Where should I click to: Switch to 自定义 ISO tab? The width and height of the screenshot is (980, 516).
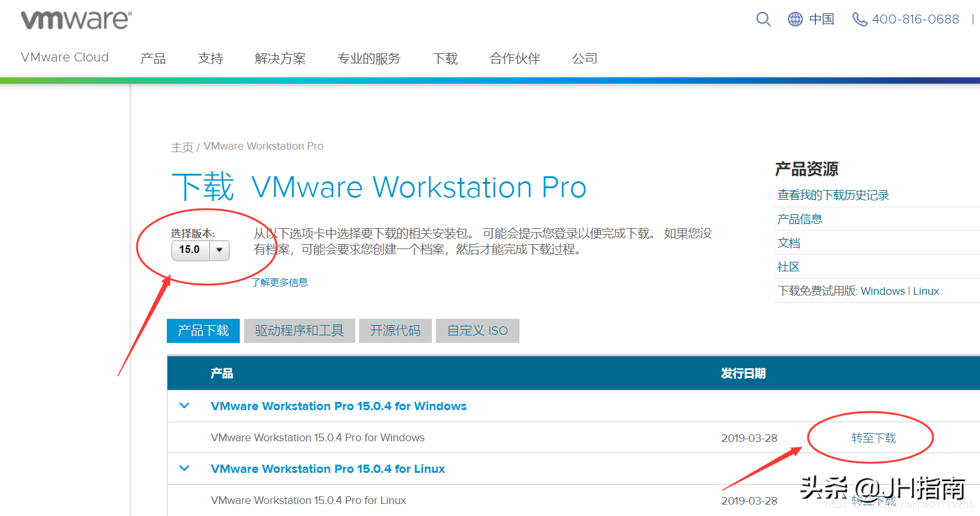click(478, 330)
